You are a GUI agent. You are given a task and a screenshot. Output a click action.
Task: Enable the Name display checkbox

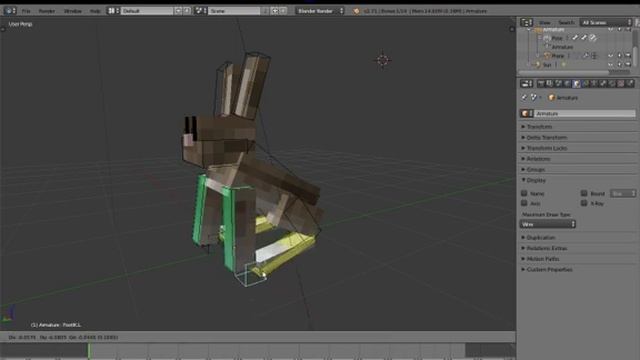pos(524,193)
